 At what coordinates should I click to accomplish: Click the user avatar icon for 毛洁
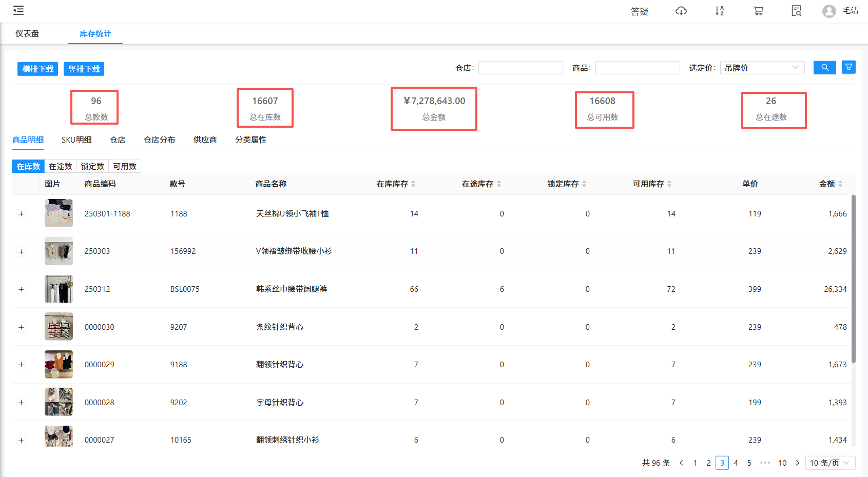point(828,11)
